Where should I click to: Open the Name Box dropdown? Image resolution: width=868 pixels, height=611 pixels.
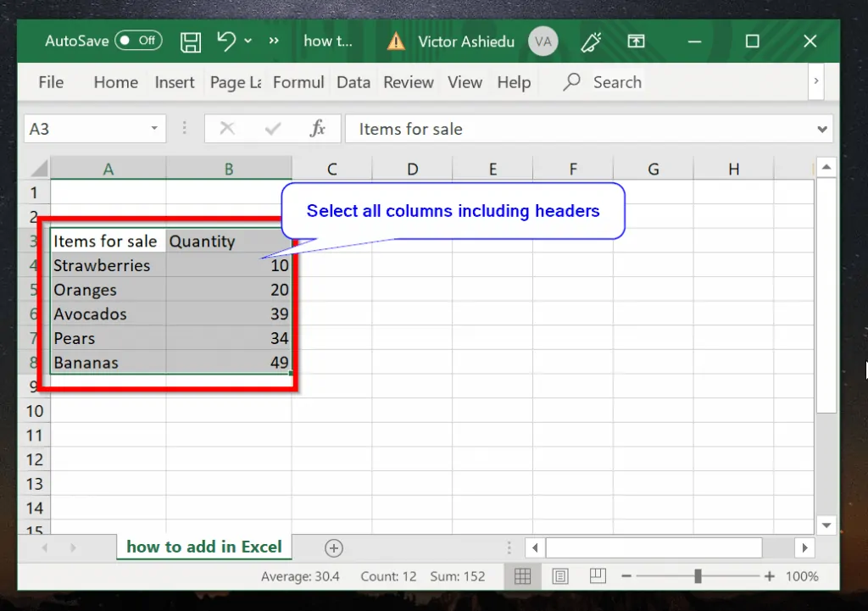tap(154, 128)
